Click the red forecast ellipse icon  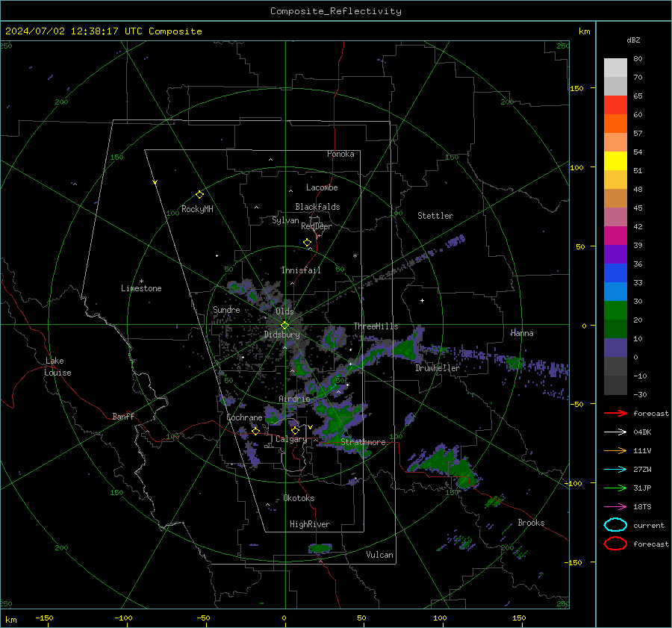[615, 544]
